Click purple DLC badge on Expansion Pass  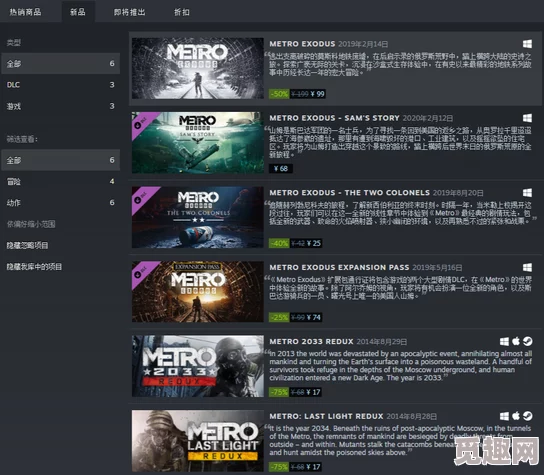tap(142, 271)
